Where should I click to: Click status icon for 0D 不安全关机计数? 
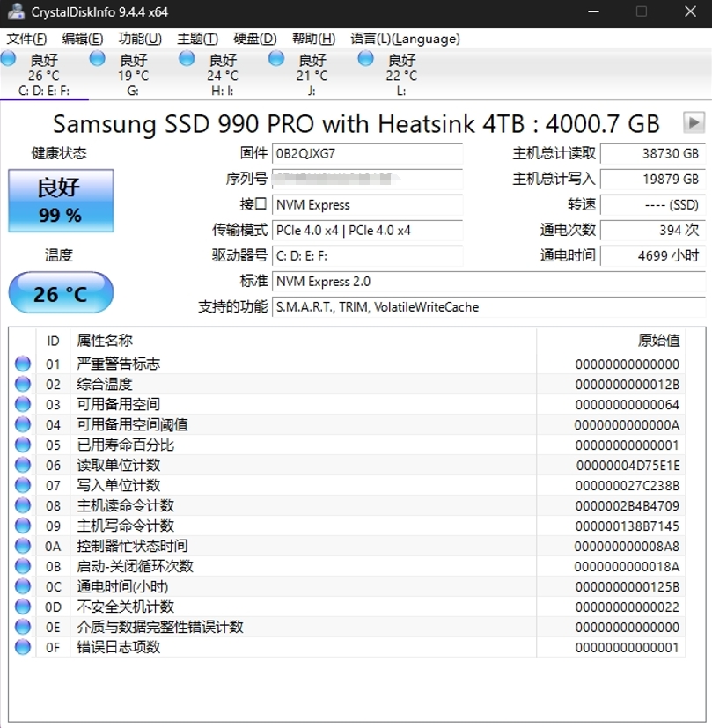coord(23,607)
